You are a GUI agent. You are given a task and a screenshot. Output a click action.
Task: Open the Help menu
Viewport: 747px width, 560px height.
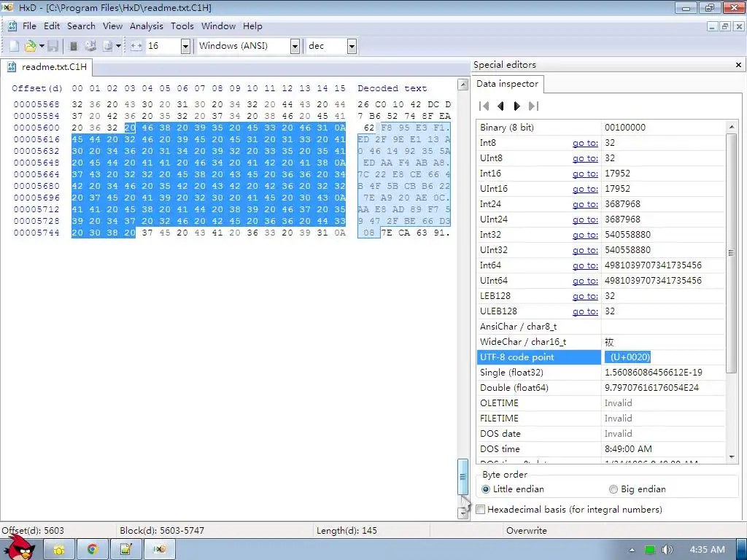pos(252,26)
